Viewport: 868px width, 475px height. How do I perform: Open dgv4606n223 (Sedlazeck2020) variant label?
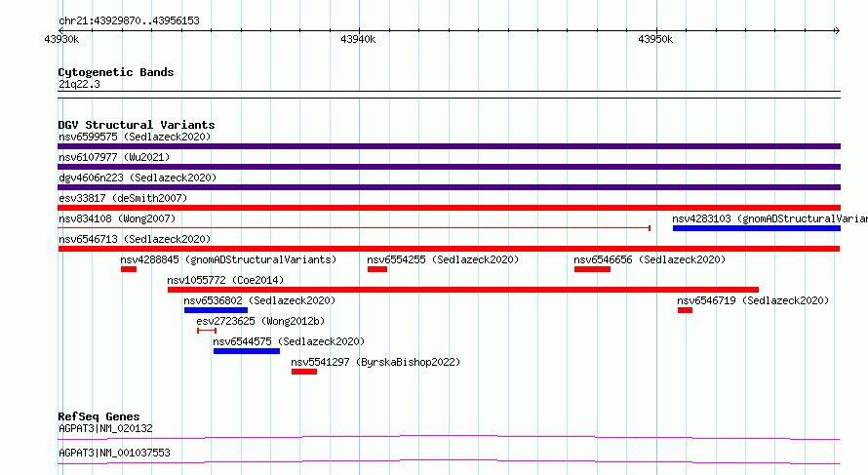coord(138,178)
